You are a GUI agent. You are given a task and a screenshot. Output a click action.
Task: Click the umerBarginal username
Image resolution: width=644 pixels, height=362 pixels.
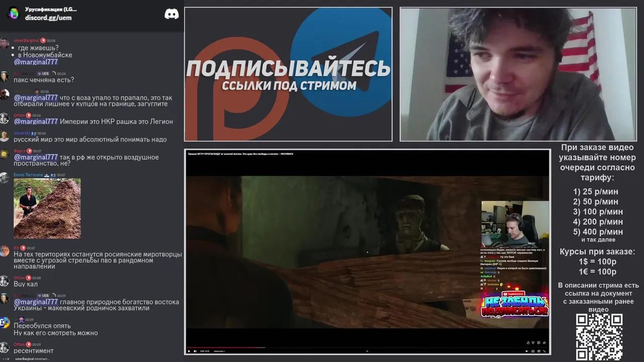tap(26, 40)
